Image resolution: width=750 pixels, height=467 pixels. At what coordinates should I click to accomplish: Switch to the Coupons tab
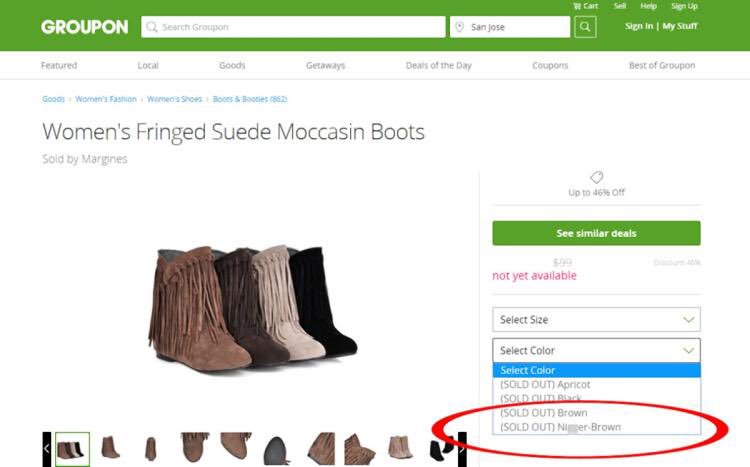[x=550, y=66]
